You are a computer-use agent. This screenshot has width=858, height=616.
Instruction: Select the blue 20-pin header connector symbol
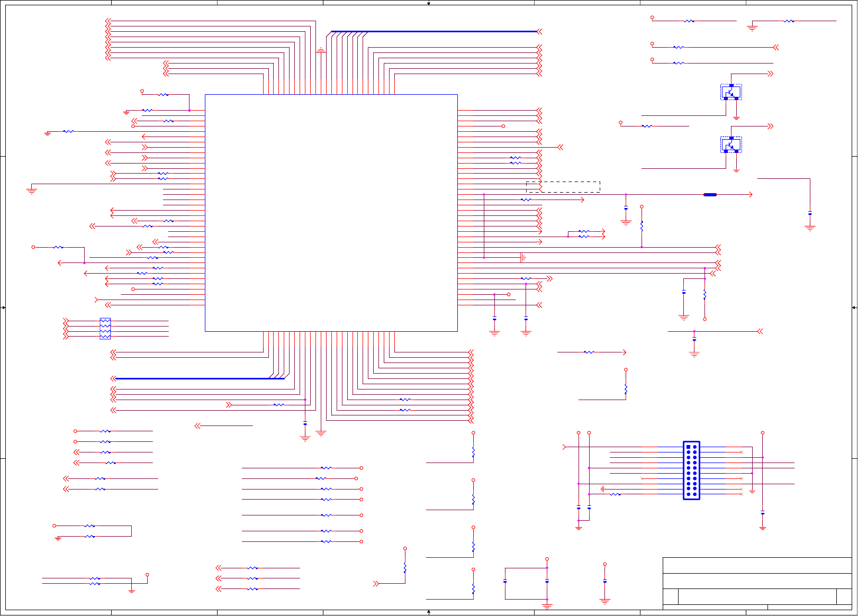click(x=691, y=470)
